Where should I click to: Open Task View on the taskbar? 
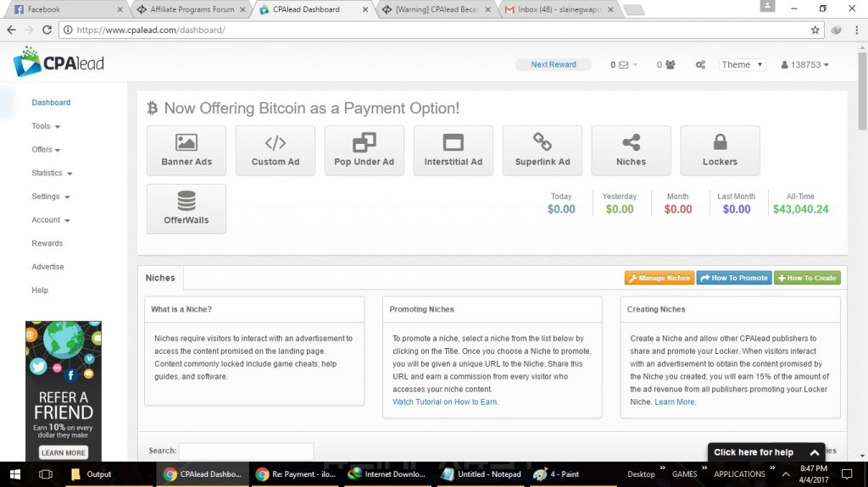[x=46, y=474]
